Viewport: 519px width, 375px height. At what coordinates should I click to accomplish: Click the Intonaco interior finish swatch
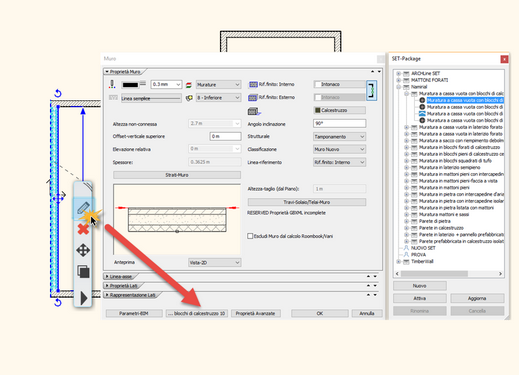tap(339, 85)
